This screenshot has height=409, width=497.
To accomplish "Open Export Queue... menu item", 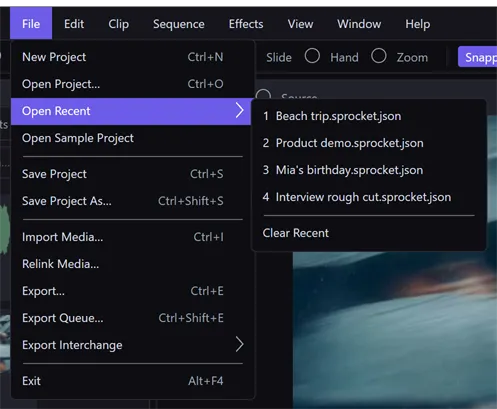I will tap(131, 318).
